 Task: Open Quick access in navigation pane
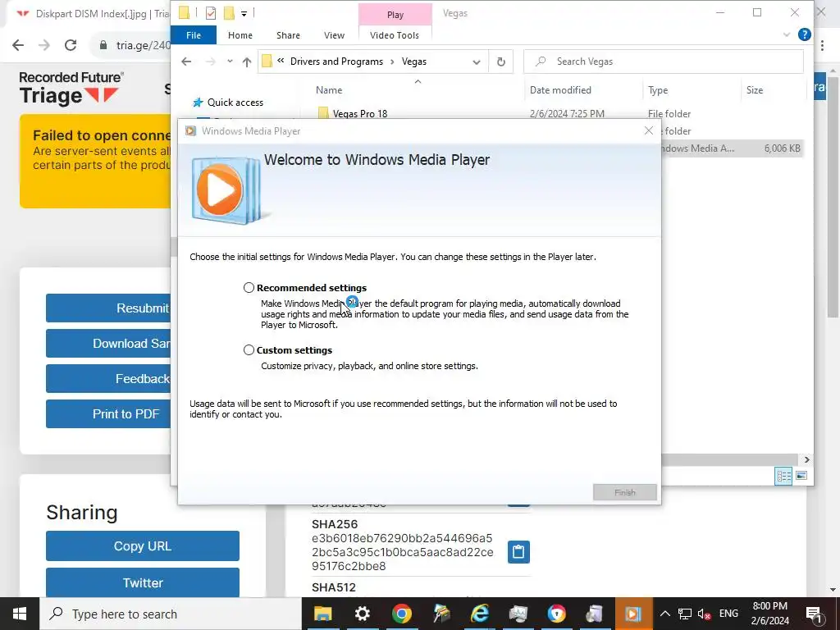235,103
